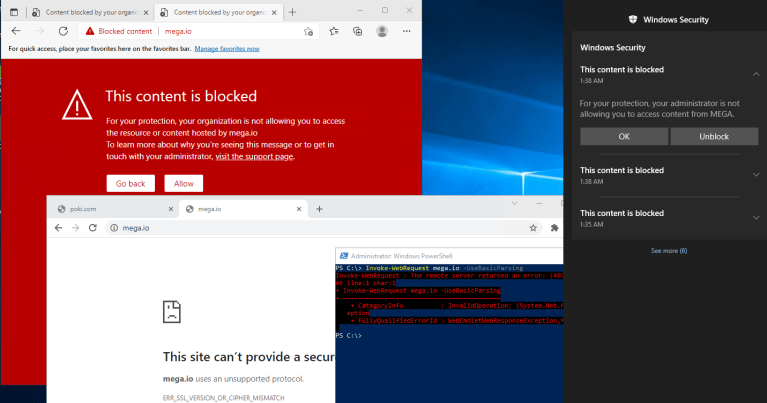Screen dimensions: 767x403
Task: Bookmark page with Chrome star icon
Action: click(x=533, y=228)
